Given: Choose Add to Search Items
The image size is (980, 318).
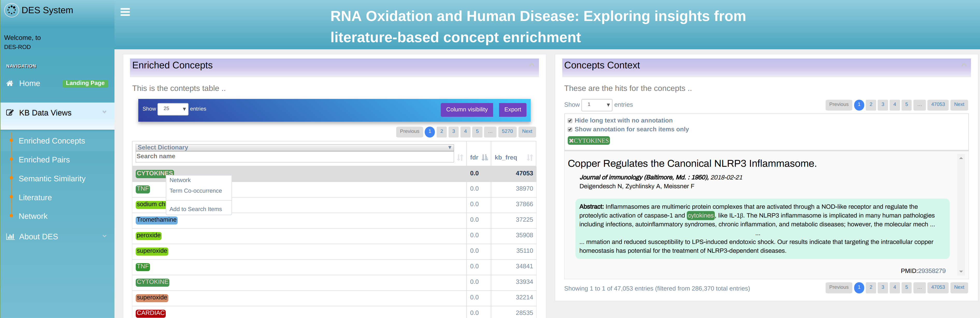Looking at the screenshot, I should coord(196,209).
